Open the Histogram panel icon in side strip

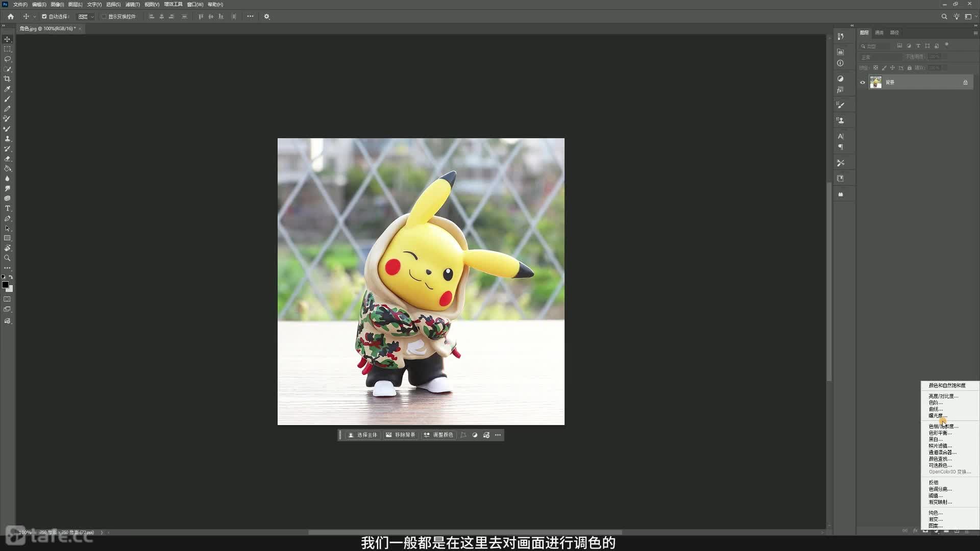click(841, 52)
